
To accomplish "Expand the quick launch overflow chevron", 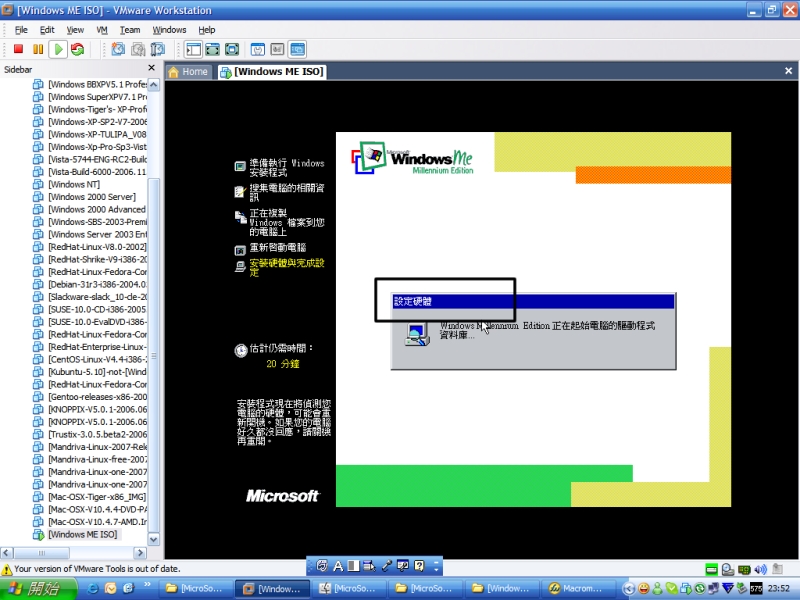I will pyautogui.click(x=147, y=585).
